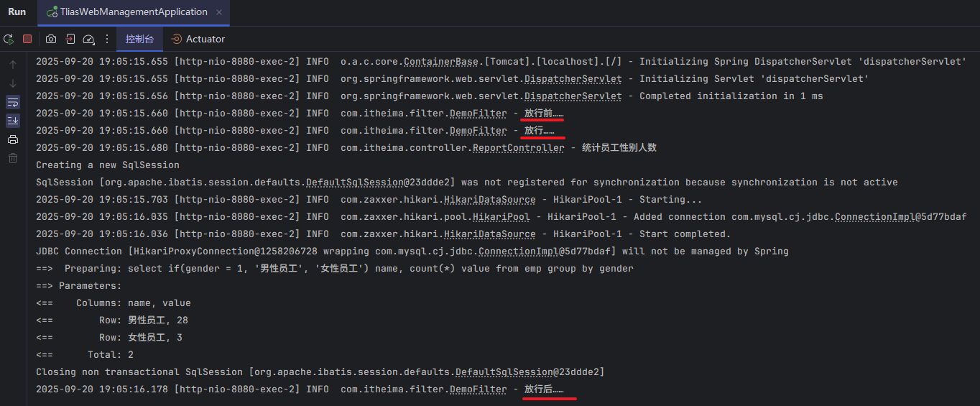Click the exit application icon
Viewport: 980px width, 406px height.
[x=70, y=39]
